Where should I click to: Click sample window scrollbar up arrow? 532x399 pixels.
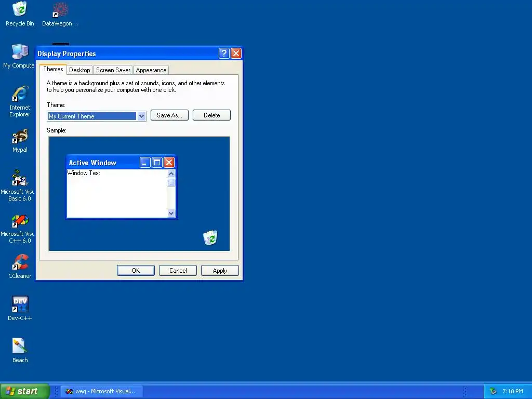coord(171,174)
